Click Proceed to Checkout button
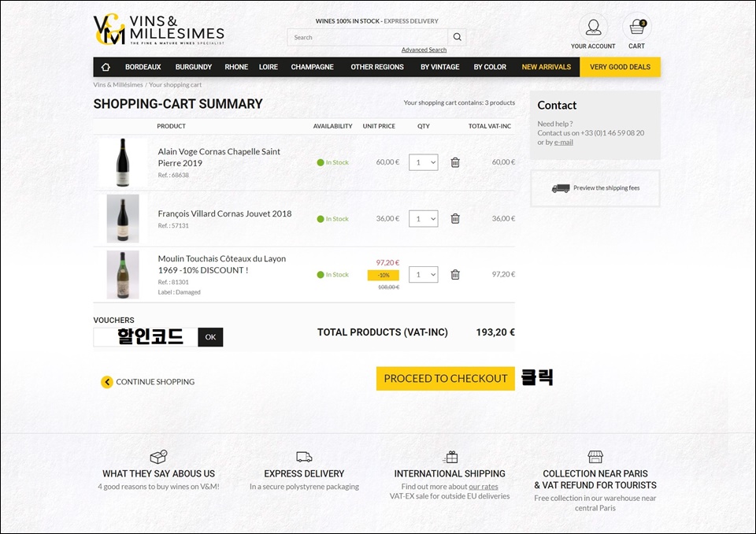Viewport: 756px width, 534px height. point(446,379)
